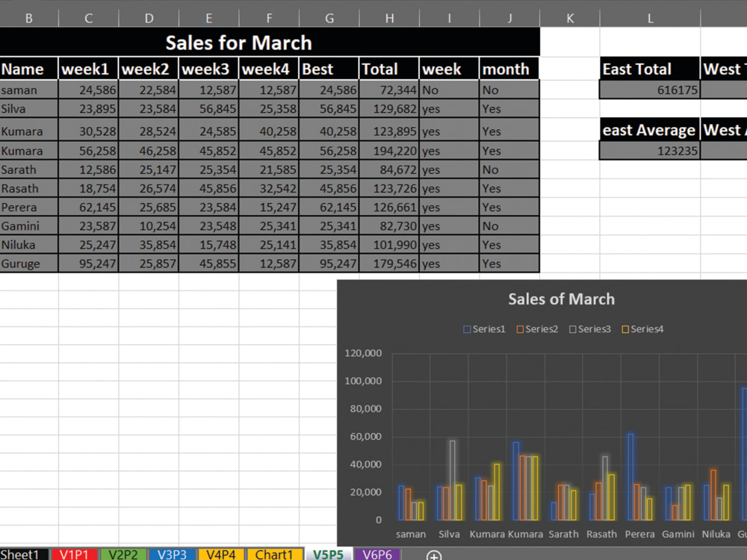Select Gamini's week2 value 10,254
Image resolution: width=747 pixels, height=560 pixels.
click(149, 225)
